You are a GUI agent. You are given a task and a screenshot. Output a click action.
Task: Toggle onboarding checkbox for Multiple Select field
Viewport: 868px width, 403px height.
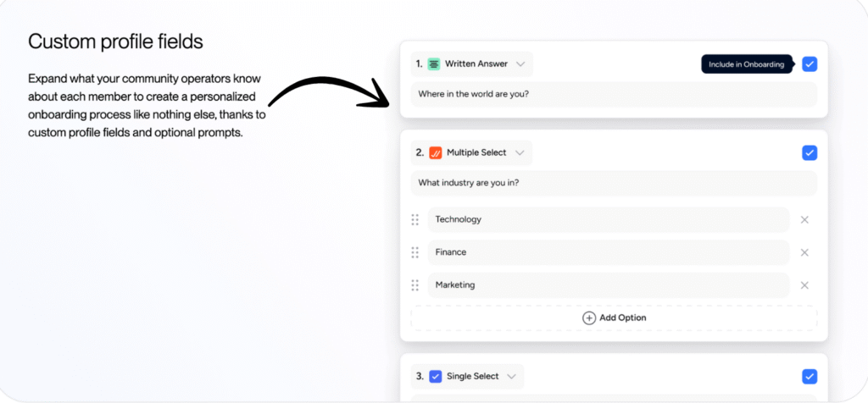click(x=810, y=153)
